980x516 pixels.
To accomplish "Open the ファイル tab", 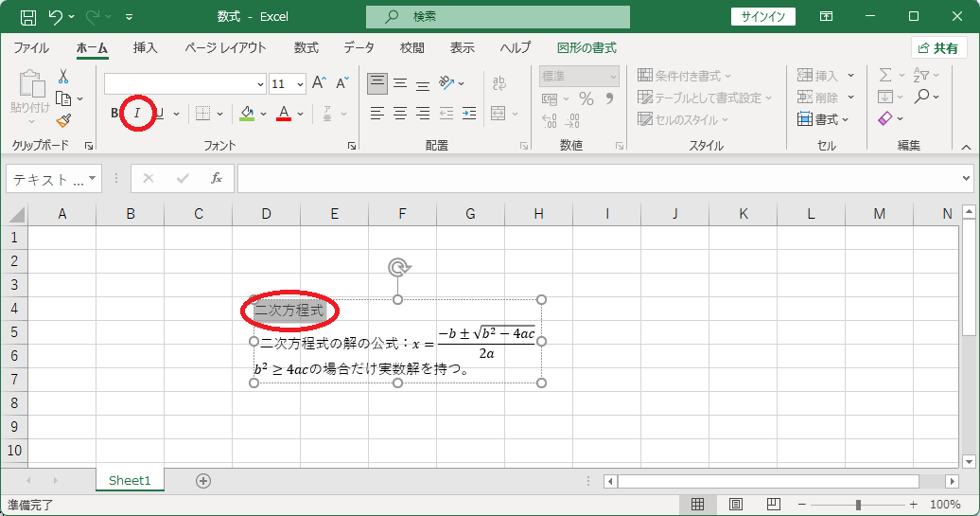I will 31,48.
